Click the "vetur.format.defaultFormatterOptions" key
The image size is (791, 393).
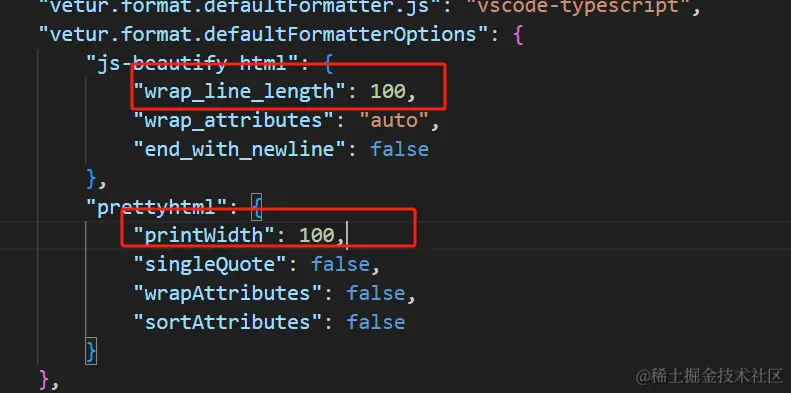pos(264,34)
